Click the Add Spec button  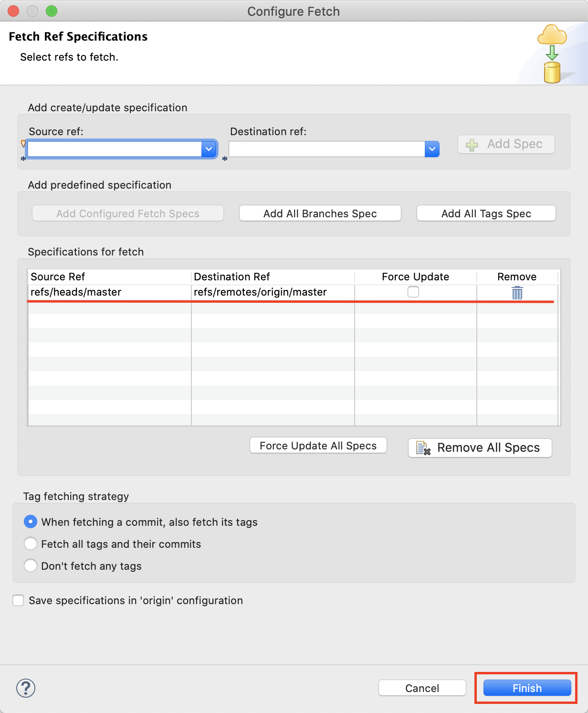coord(506,144)
